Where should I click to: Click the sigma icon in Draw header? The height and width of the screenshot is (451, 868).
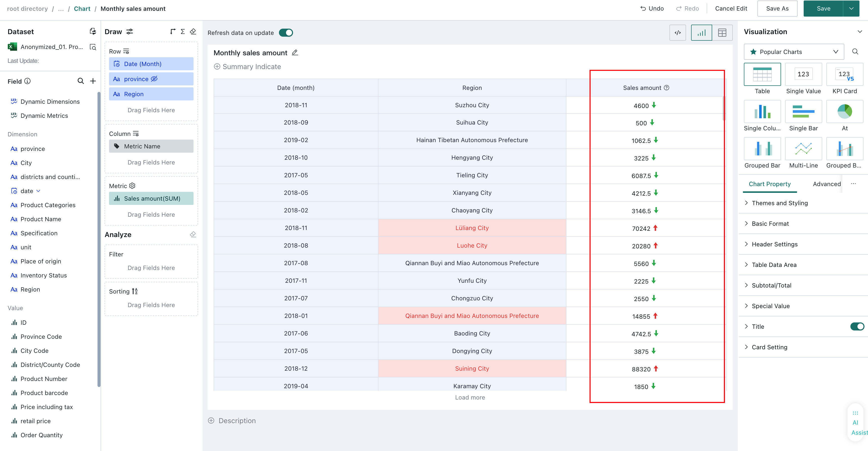tap(183, 31)
